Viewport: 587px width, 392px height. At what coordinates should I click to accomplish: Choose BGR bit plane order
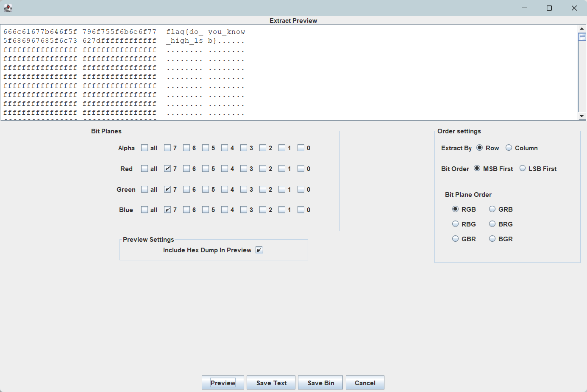(x=492, y=239)
